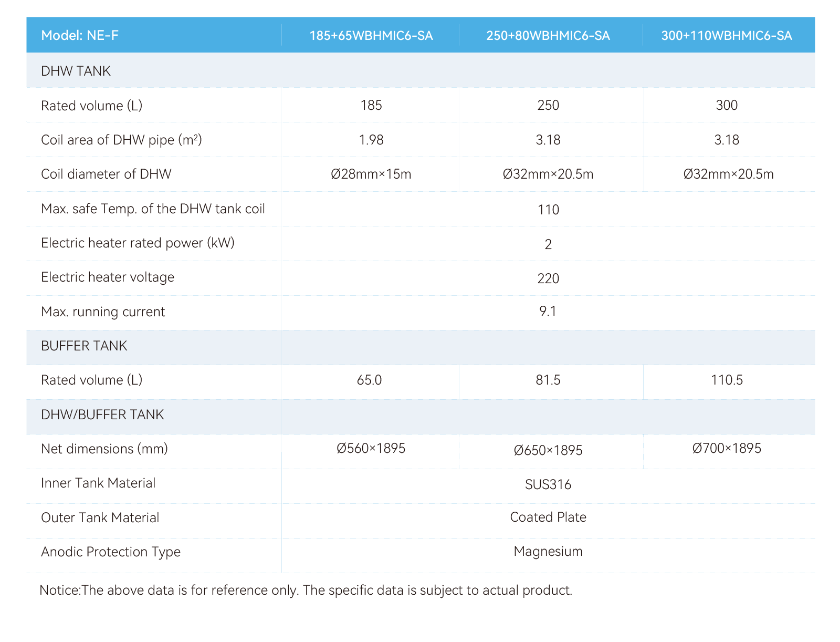Click 'Electric heater voltage' label
The height and width of the screenshot is (642, 840).
[108, 277]
